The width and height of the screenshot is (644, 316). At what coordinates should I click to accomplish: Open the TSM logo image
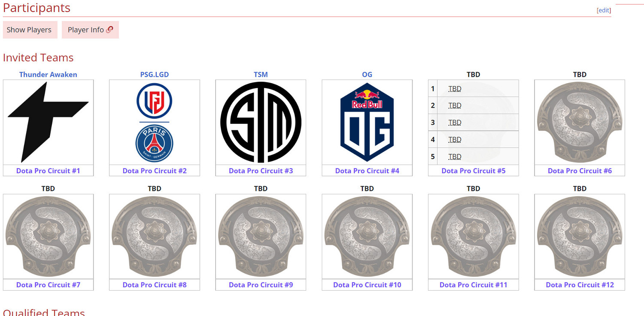pos(261,122)
